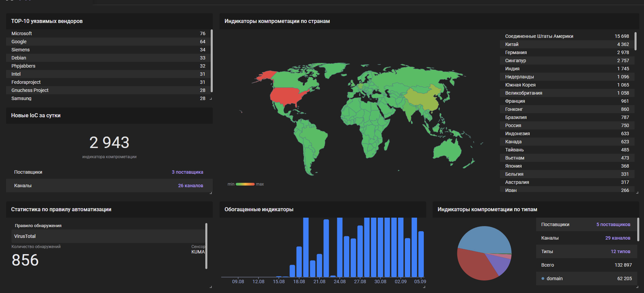The height and width of the screenshot is (293, 644).
Task: Open the '26 каналов' channels link
Action: 190,186
